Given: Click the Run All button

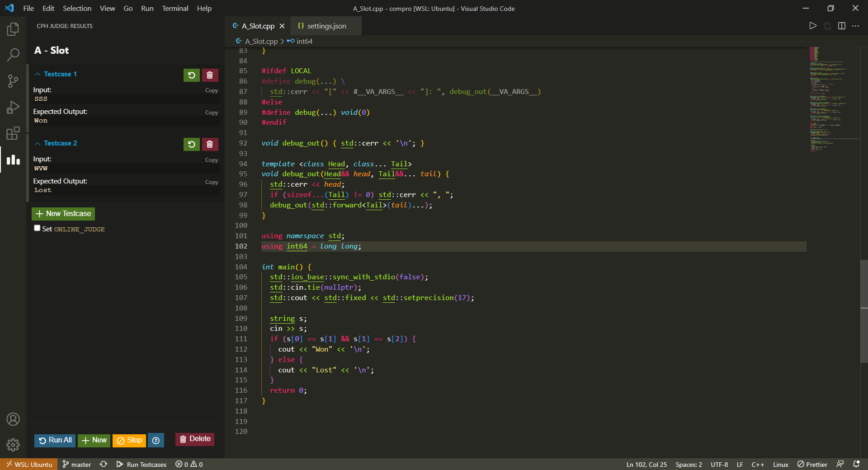Looking at the screenshot, I should 55,440.
